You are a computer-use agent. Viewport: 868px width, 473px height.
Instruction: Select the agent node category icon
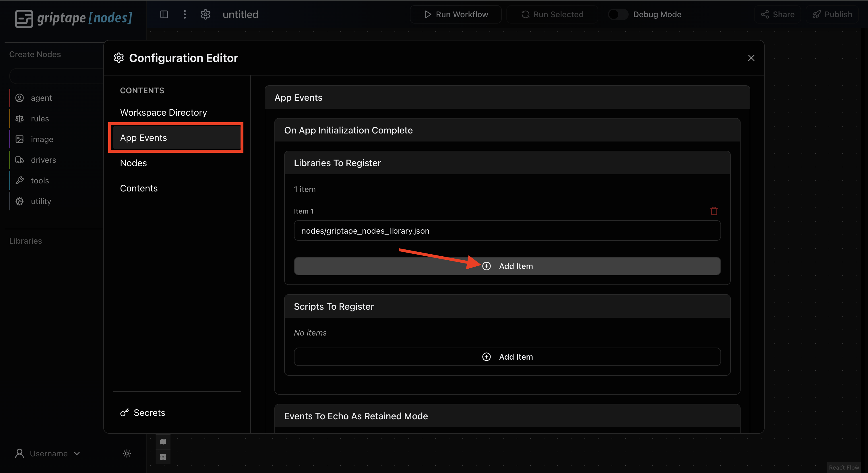pos(19,98)
